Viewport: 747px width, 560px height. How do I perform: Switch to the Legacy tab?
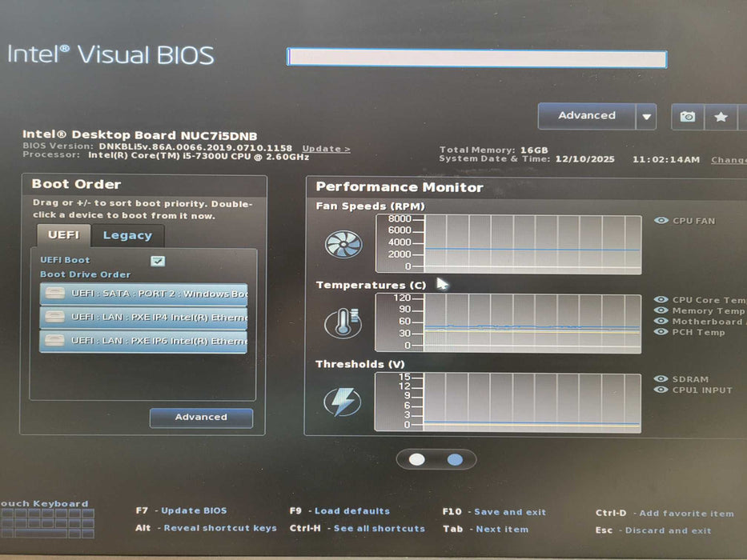(127, 234)
